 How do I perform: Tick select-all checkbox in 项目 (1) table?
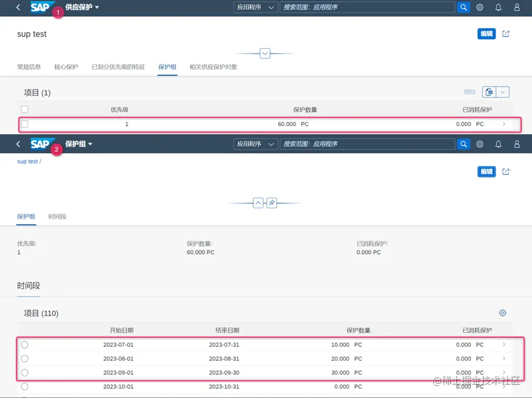(x=25, y=109)
